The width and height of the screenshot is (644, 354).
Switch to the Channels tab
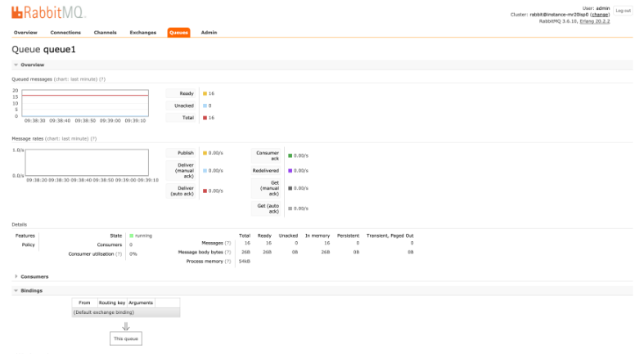point(105,33)
